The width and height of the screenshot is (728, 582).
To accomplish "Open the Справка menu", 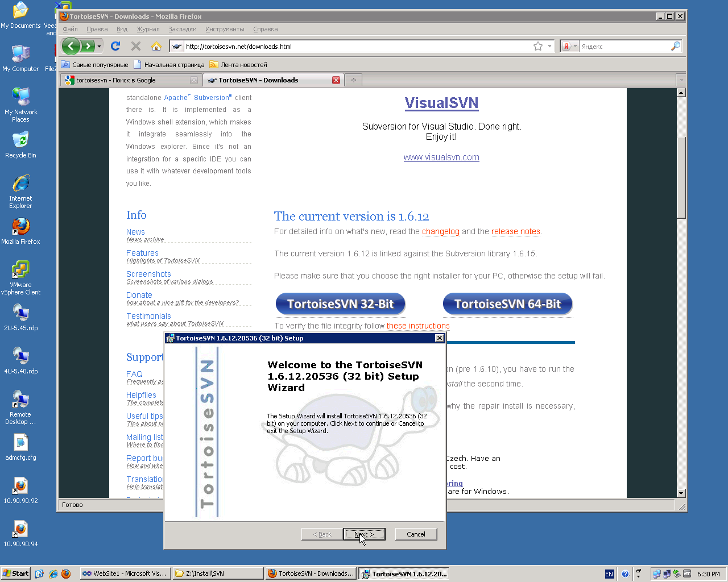I will pos(266,29).
